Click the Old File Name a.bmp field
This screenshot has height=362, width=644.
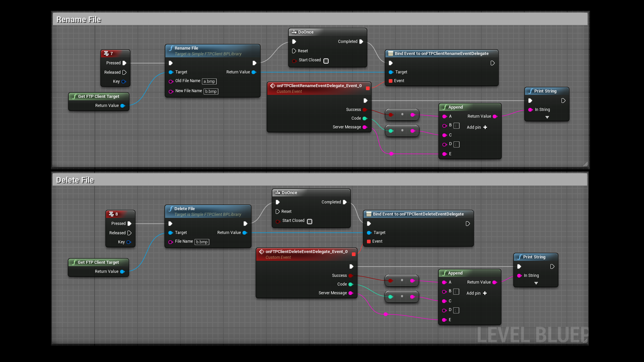pos(209,81)
